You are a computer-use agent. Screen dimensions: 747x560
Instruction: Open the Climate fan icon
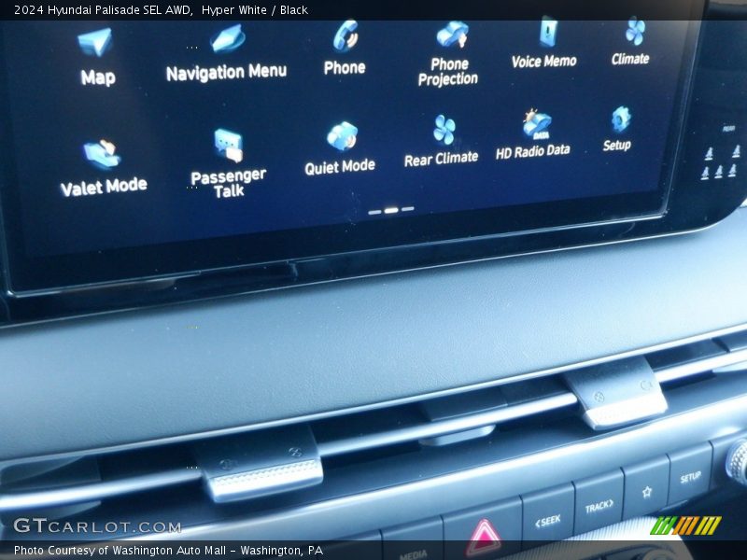[634, 32]
